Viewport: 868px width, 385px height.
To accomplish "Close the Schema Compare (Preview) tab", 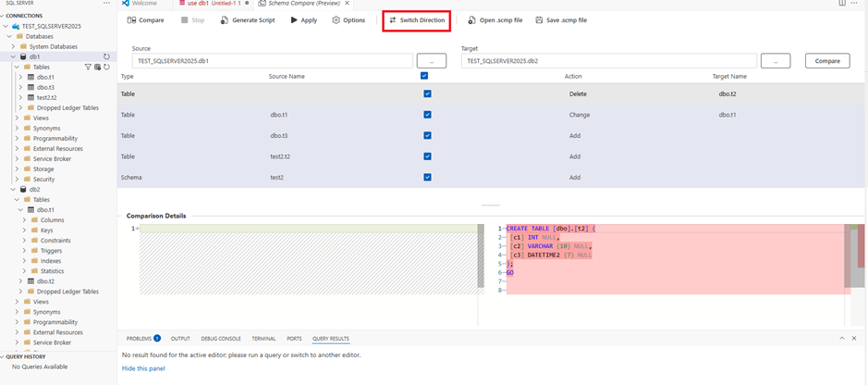I will (347, 4).
